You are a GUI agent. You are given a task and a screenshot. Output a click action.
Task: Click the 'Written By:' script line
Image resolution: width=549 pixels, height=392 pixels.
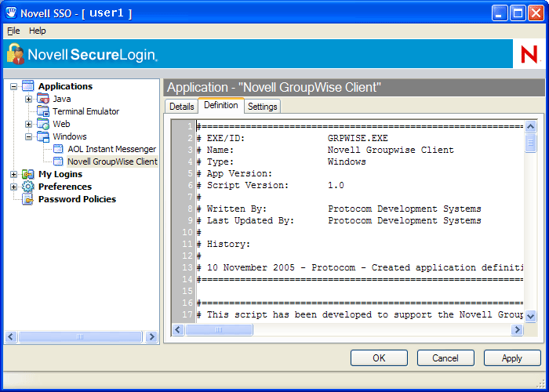tap(339, 209)
